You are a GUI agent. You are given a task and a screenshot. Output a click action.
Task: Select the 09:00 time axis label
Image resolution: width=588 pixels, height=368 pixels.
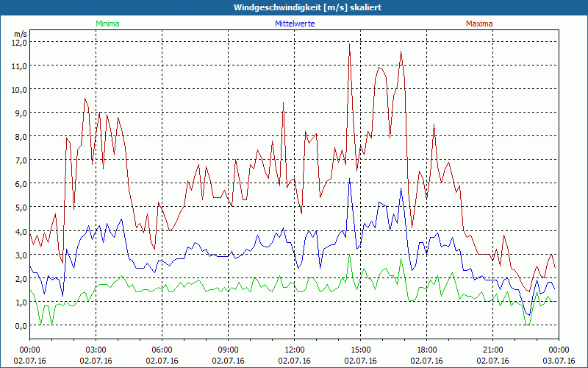[x=228, y=350]
